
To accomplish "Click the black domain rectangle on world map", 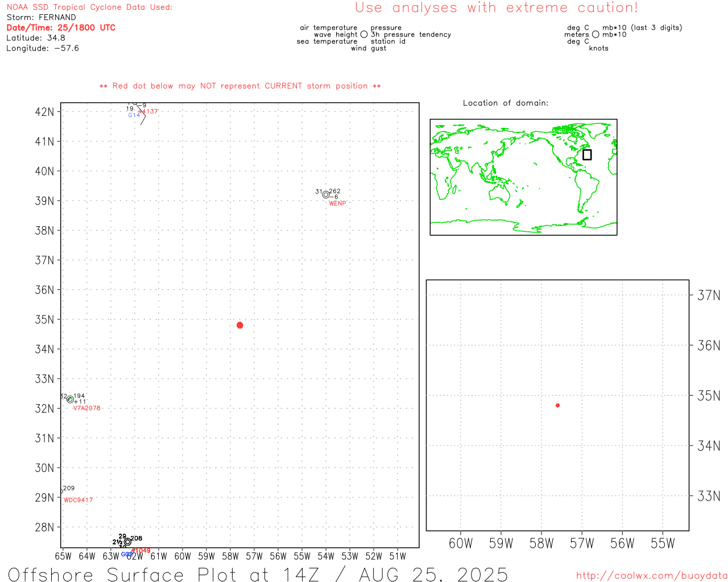I will click(x=587, y=155).
